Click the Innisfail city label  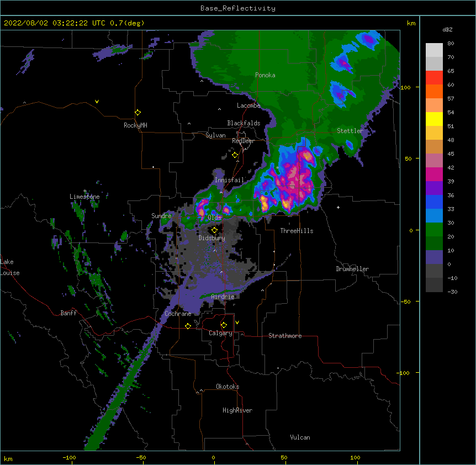[229, 180]
